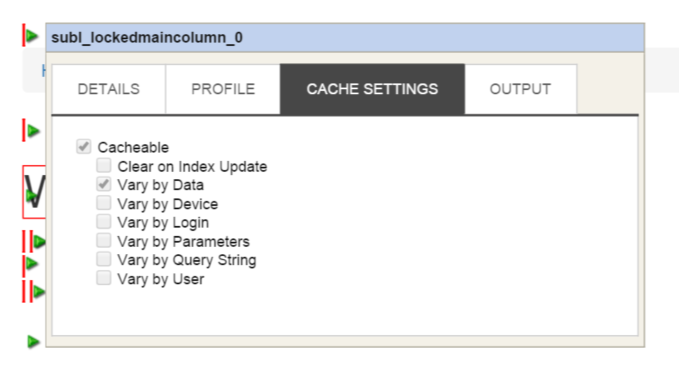679x378 pixels.
Task: Click the subl_lockedmaincolumn_0 title bar
Action: tap(345, 38)
